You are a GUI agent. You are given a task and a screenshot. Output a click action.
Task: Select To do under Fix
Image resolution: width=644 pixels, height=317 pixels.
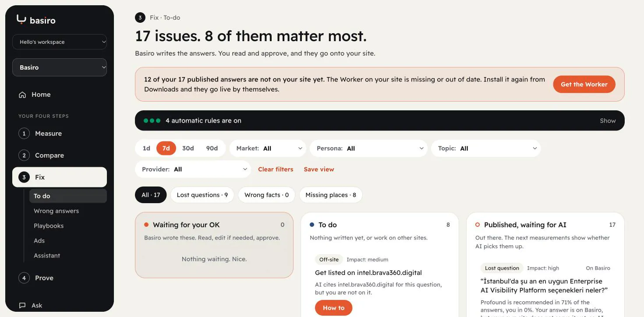(68, 196)
